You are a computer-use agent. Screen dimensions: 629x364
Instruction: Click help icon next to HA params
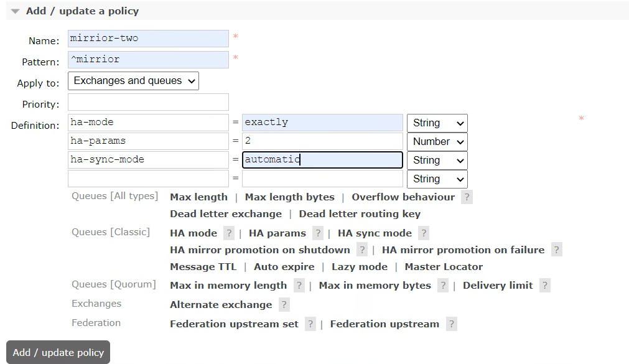[x=318, y=233]
